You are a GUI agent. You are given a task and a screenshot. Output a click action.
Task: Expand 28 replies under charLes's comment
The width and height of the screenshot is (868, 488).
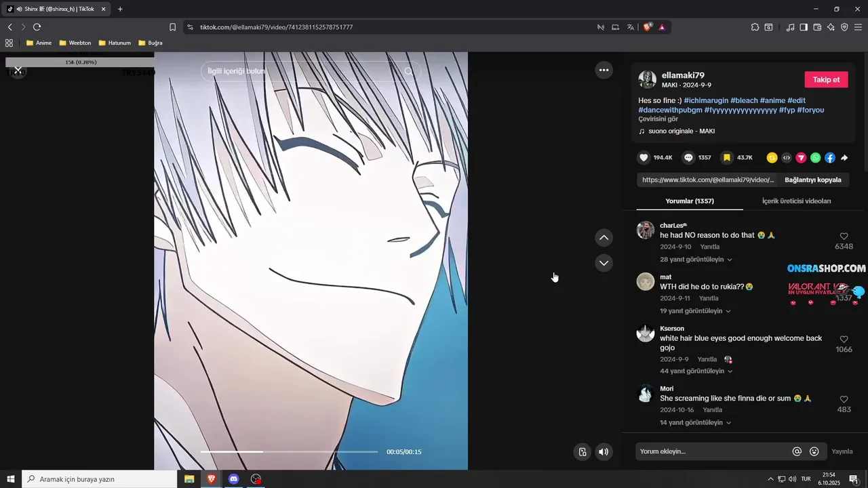pos(696,260)
